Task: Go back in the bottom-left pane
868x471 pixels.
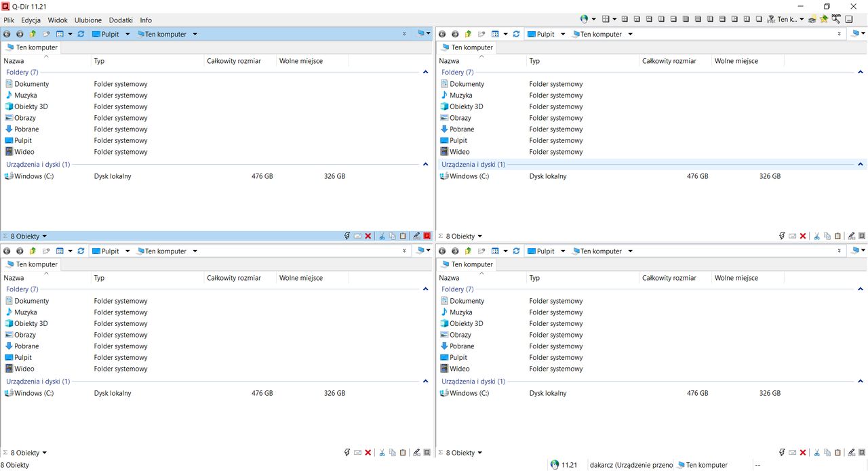Action: [x=7, y=251]
